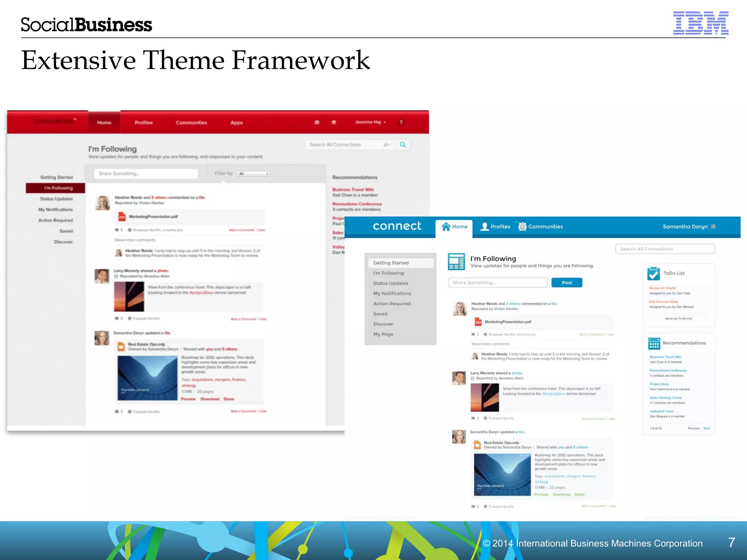Viewport: 747px width, 560px height.
Task: Select I'm Following in connect sidebar
Action: (x=388, y=273)
